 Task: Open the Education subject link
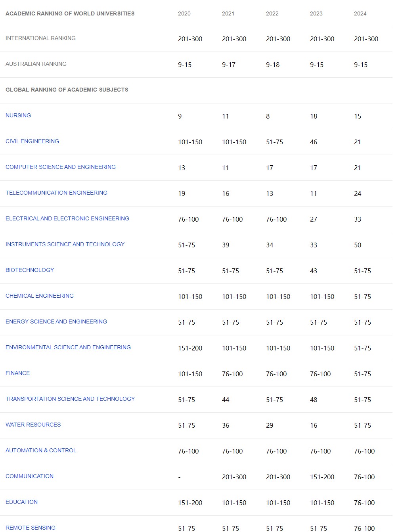point(22,502)
